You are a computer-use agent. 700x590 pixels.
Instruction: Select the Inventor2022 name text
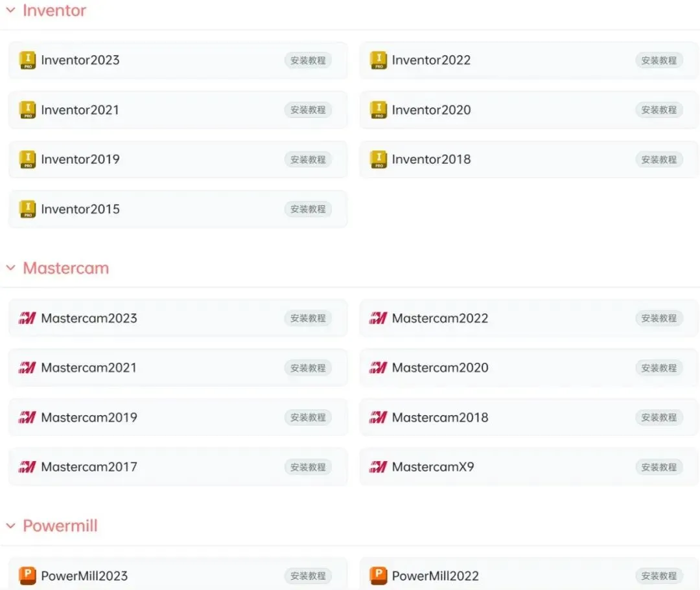pyautogui.click(x=431, y=60)
